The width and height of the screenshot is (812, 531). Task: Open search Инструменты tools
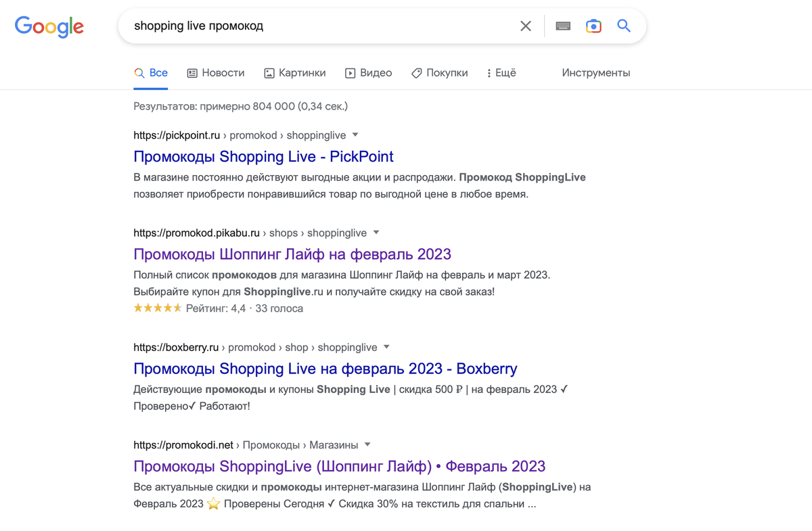coord(596,72)
